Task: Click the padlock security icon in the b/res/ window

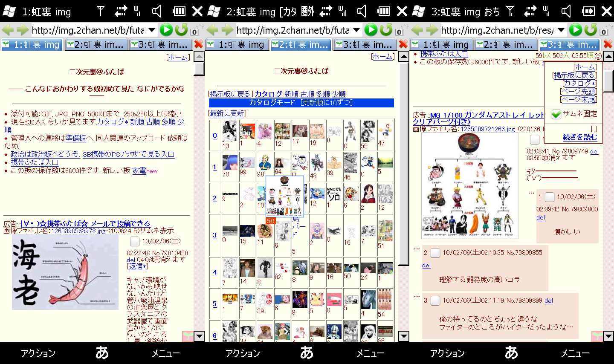Action: [x=605, y=30]
